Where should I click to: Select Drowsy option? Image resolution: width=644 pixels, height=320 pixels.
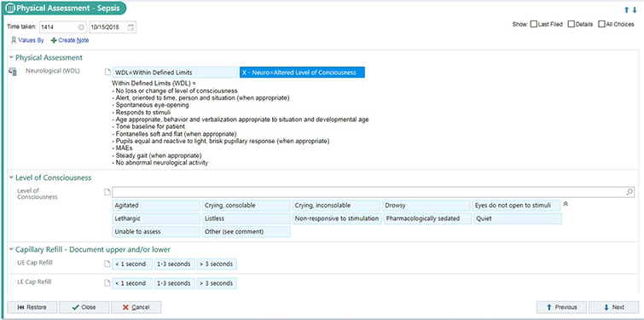pyautogui.click(x=426, y=206)
